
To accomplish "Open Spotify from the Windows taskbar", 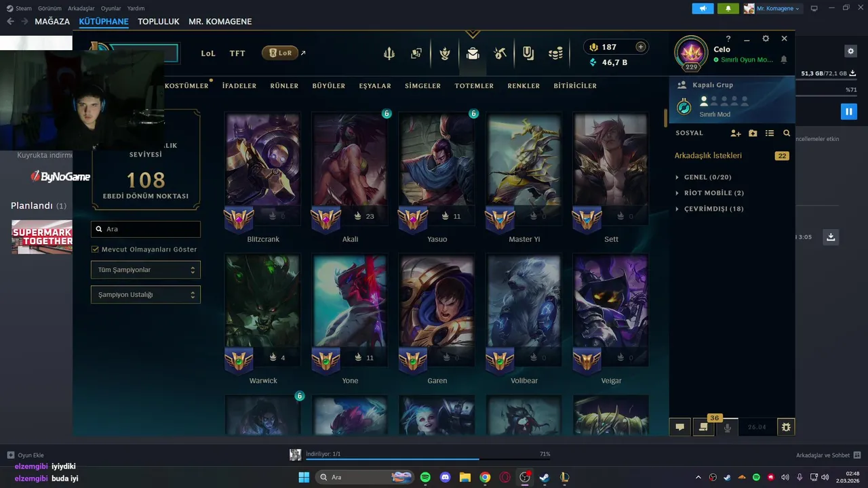I will tap(425, 477).
